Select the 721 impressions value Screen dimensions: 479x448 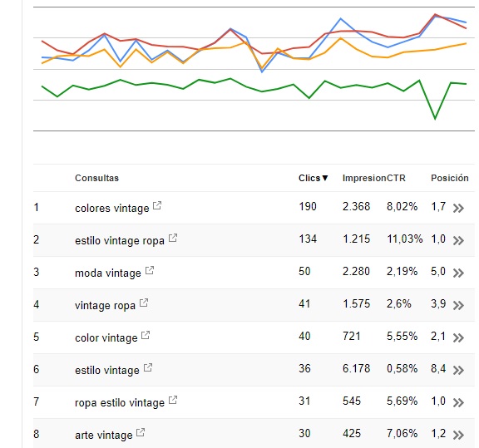(x=351, y=337)
